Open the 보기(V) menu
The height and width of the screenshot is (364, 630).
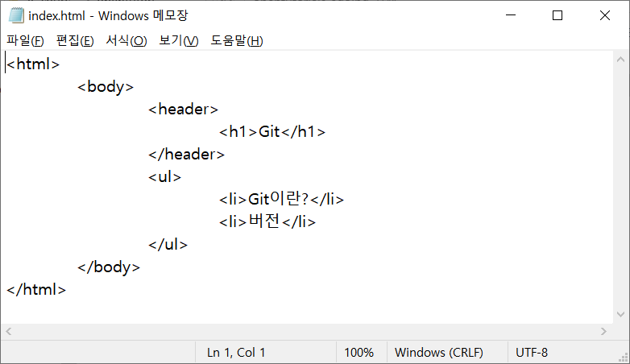[179, 40]
